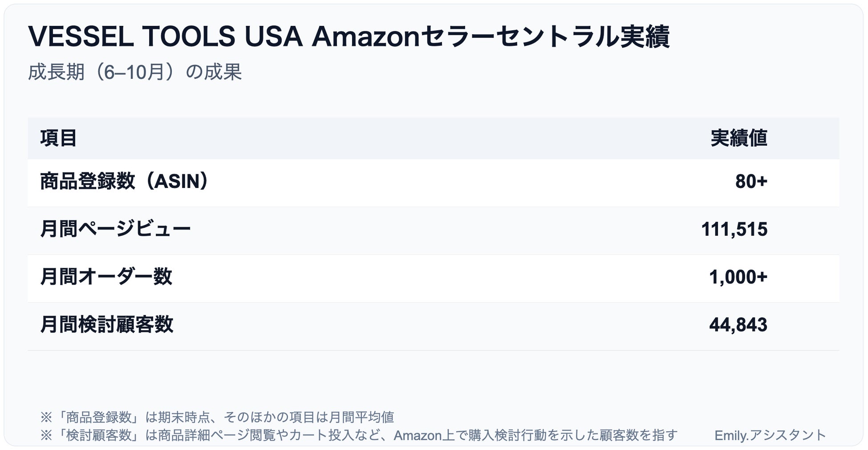Image resolution: width=868 pixels, height=450 pixels.
Task: Click the subtitle "成長期（6–10月）の成果"
Action: pyautogui.click(x=135, y=72)
